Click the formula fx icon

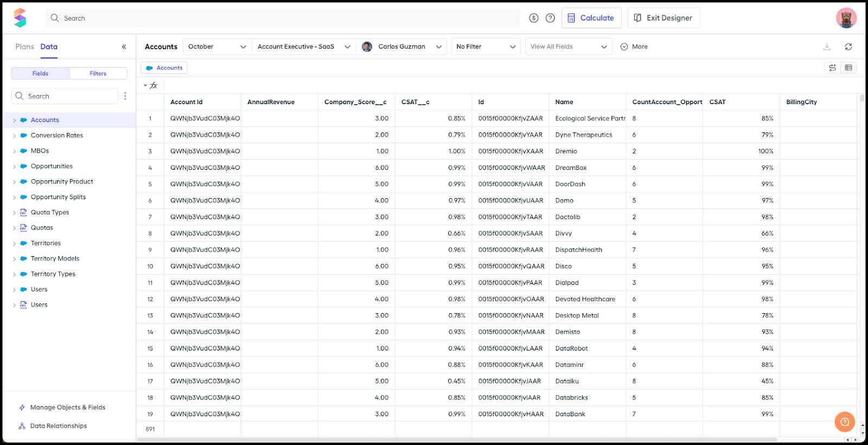pyautogui.click(x=154, y=85)
